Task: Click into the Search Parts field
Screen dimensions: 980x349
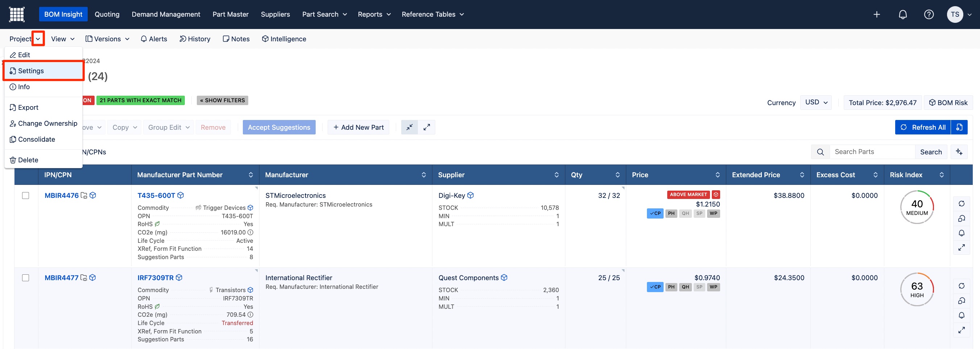Action: (872, 152)
